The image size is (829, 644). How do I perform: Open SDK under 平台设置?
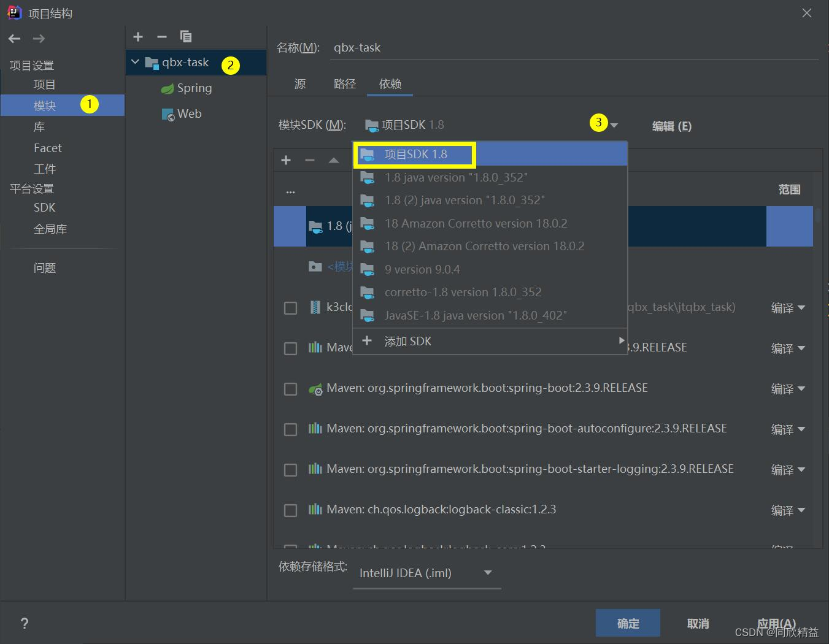coord(45,207)
